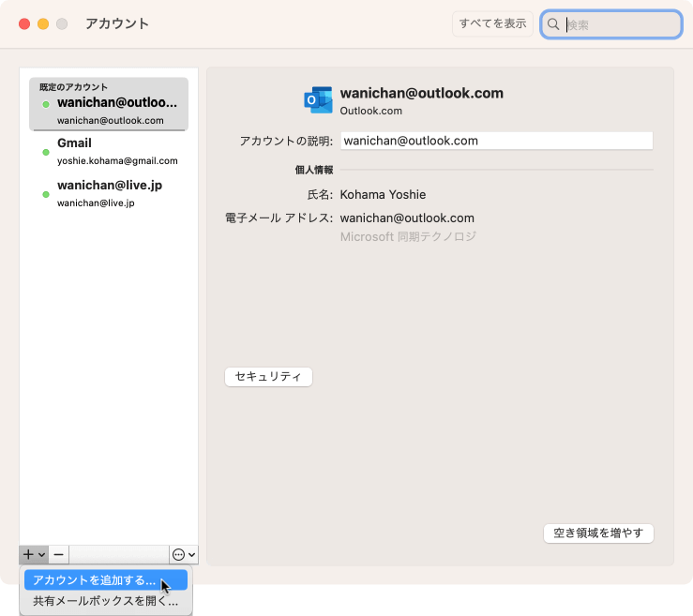
Task: Choose アカウントを追加する... menu item
Action: [x=106, y=579]
